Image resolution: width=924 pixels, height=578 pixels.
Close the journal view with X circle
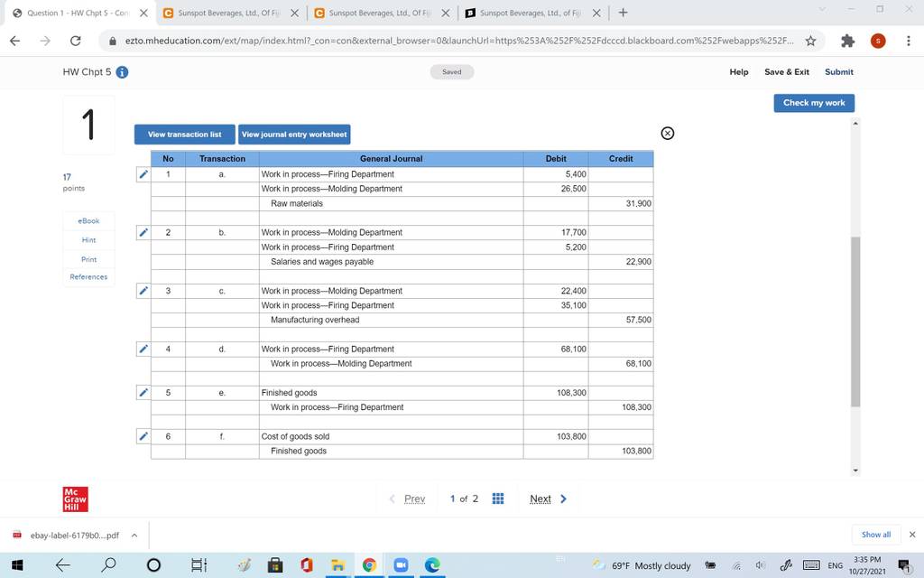tap(667, 134)
